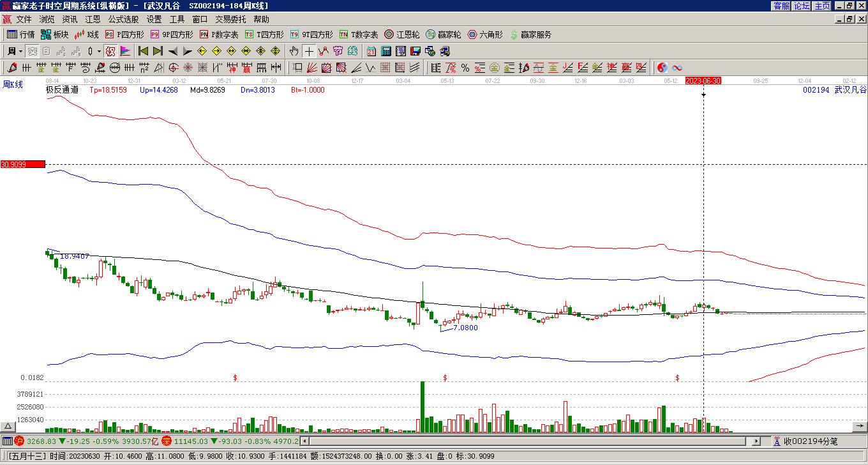Click the percent (%) drawing tool
The height and width of the screenshot is (465, 868).
point(465,68)
